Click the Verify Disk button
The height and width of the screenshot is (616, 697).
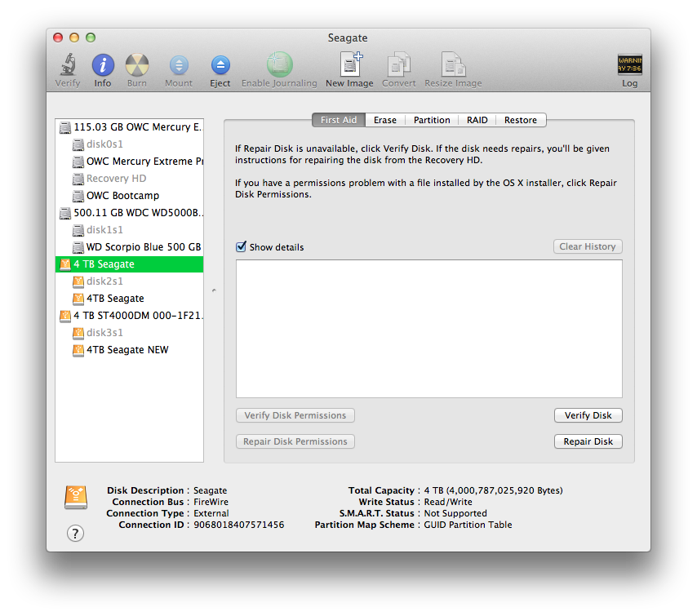click(588, 415)
